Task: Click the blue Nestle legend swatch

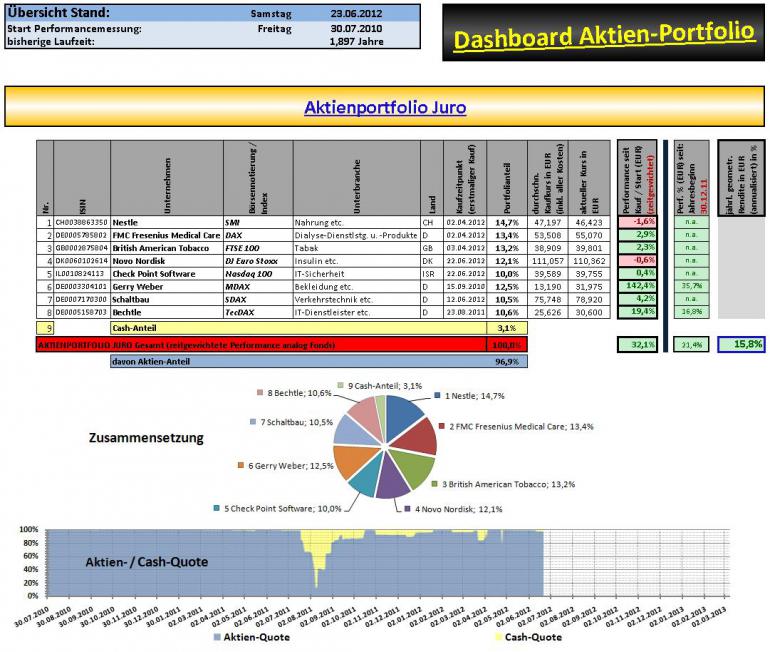Action: pyautogui.click(x=437, y=395)
